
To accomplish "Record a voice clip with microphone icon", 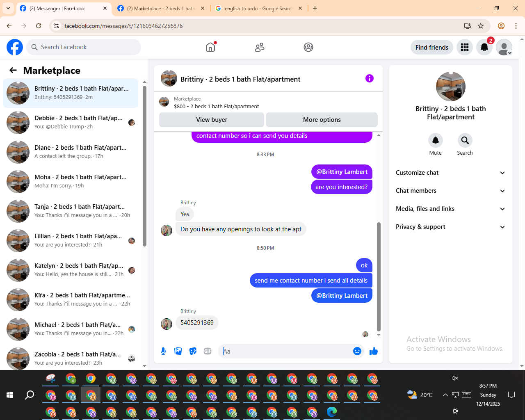I will tap(163, 351).
